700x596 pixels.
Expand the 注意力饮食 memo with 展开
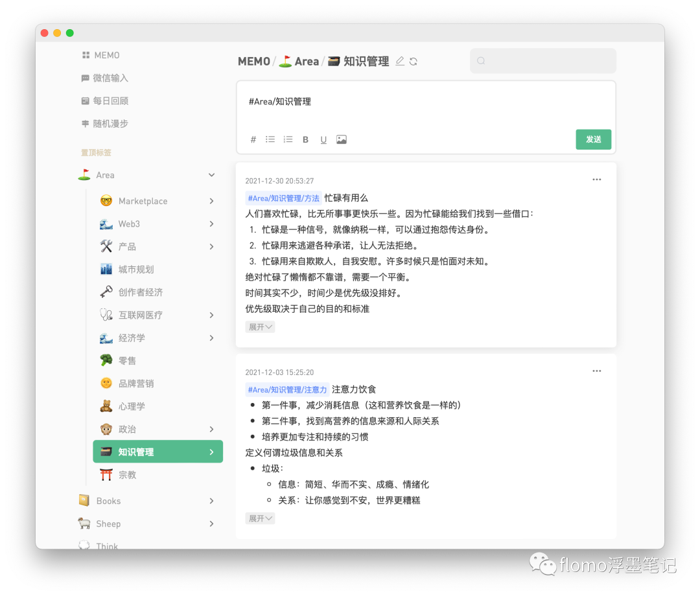click(260, 518)
